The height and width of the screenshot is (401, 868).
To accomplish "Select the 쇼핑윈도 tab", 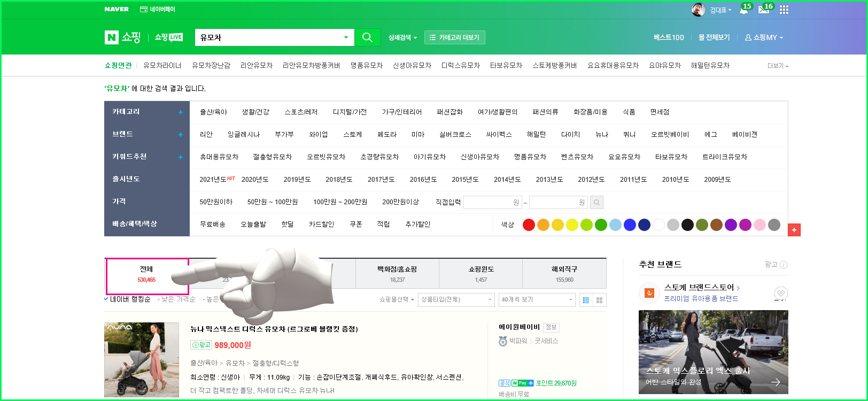I will coord(481,274).
